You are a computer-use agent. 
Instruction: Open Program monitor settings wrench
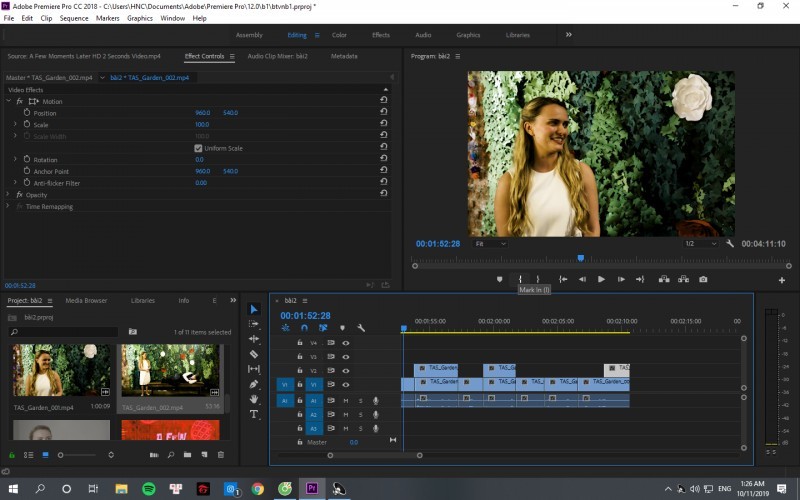tap(730, 244)
